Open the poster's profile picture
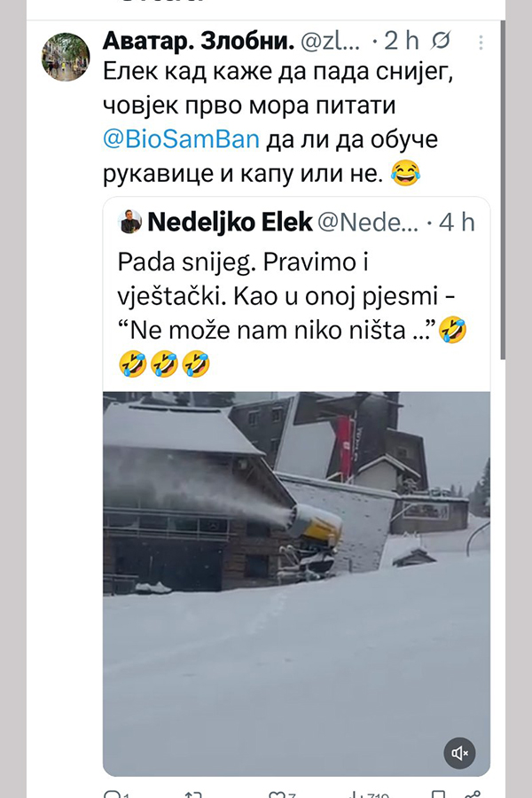 tap(66, 57)
